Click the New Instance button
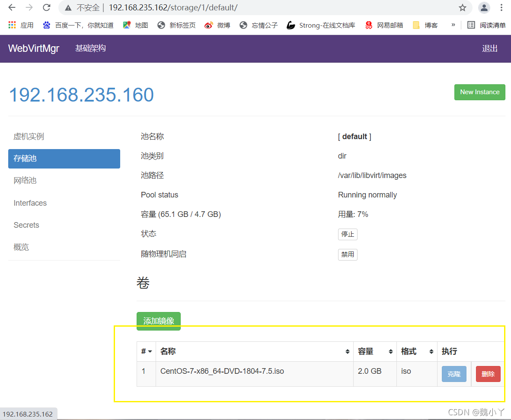 [x=480, y=92]
